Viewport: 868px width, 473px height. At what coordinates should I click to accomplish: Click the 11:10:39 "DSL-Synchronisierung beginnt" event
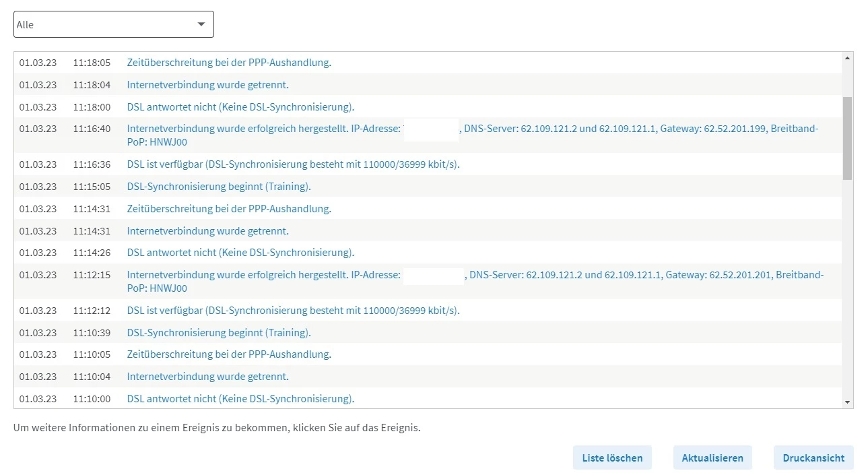pos(219,333)
